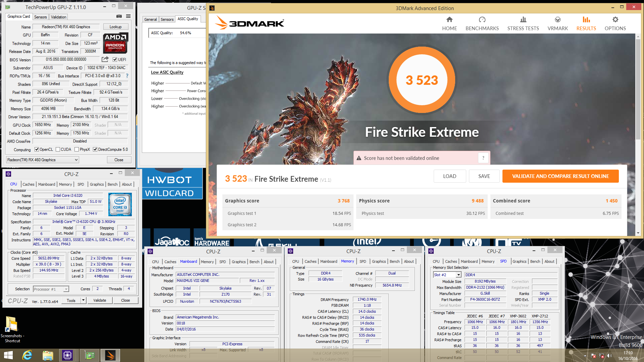Switch to GPU-Z Validation tab

[x=59, y=17]
